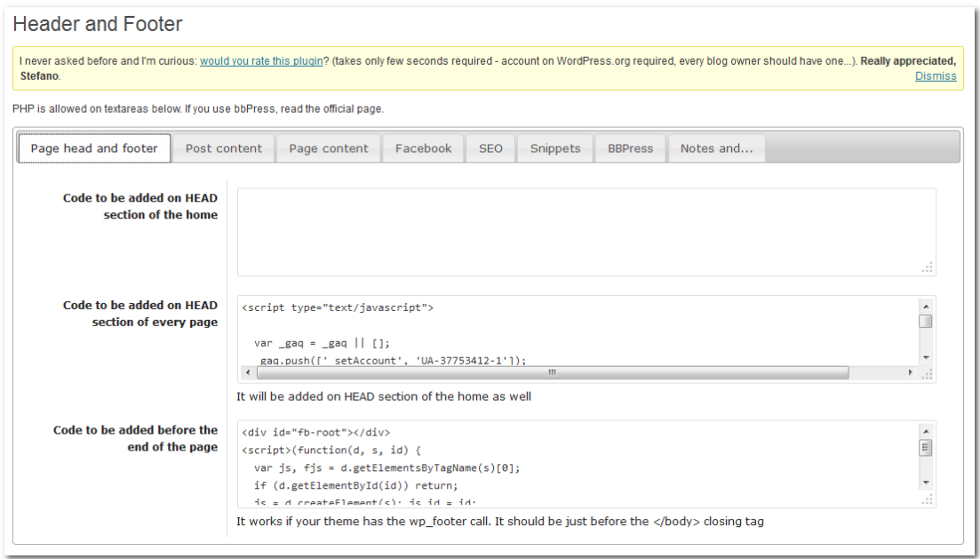
Task: Select the Page head and footer tab
Action: 94,148
